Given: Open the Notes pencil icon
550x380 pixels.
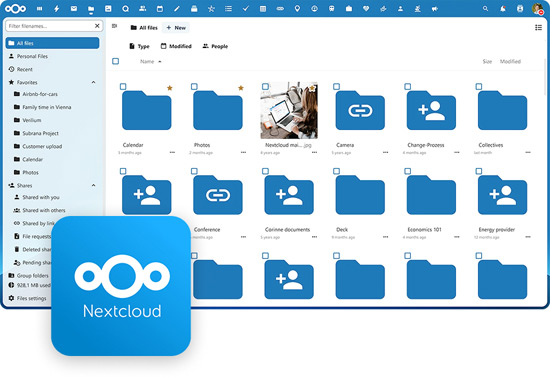Looking at the screenshot, I should coord(177,9).
